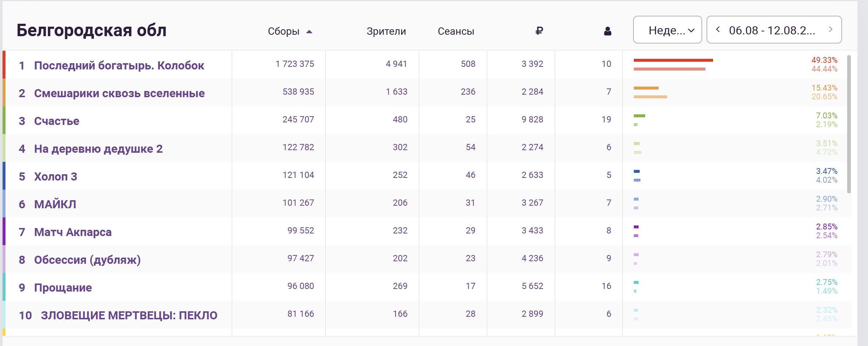Viewport: 868px width, 346px height.
Task: Click the ascending sort arrow beside Сборы
Action: pyautogui.click(x=309, y=31)
